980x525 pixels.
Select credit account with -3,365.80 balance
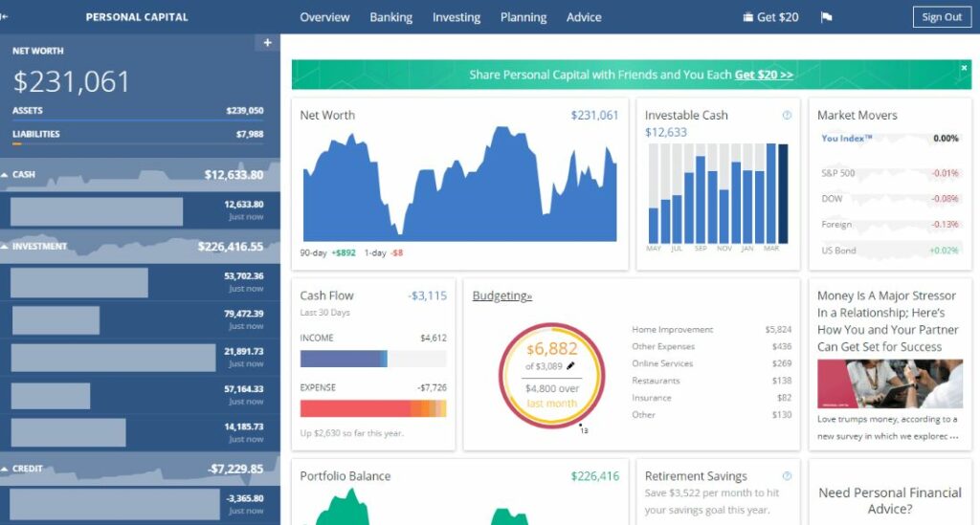click(140, 504)
